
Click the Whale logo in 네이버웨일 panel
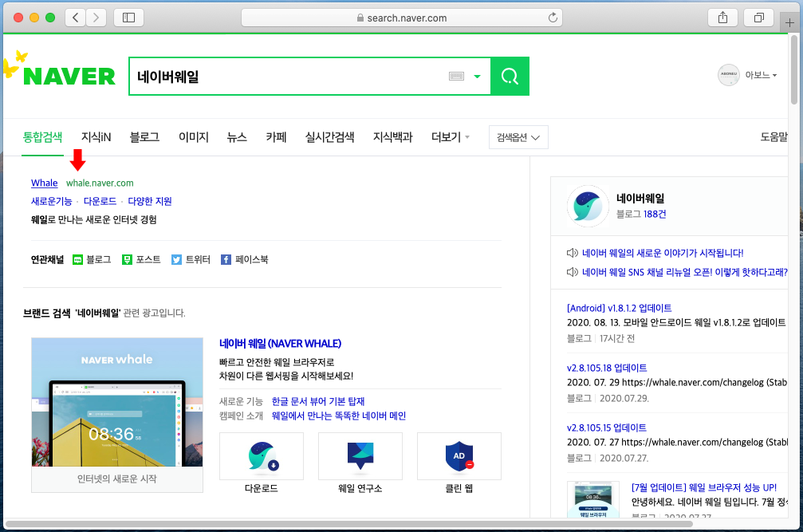click(x=588, y=206)
